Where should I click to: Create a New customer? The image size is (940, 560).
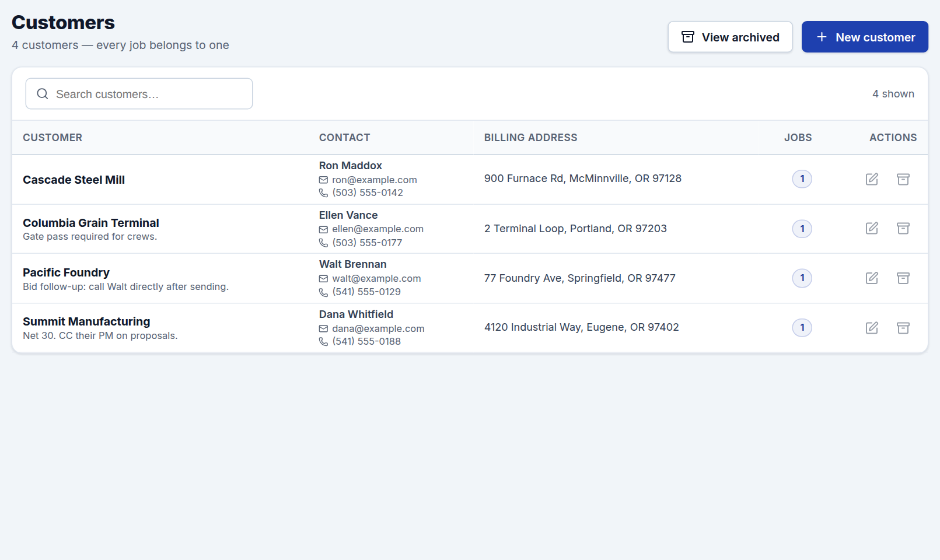coord(865,37)
